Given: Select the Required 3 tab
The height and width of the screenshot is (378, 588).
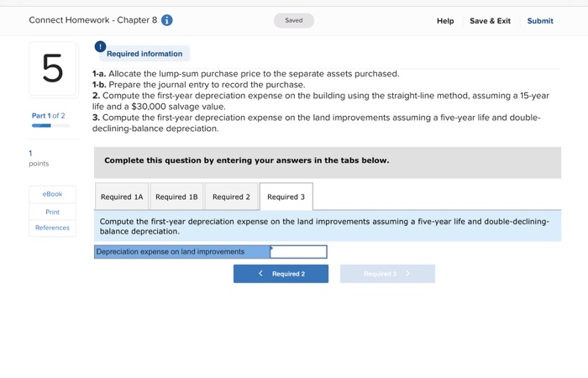Looking at the screenshot, I should (286, 197).
